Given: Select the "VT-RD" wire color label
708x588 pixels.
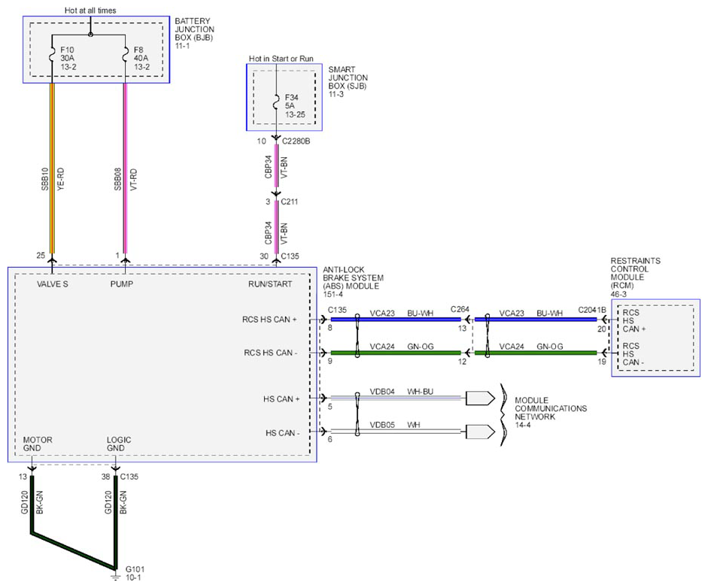Looking at the screenshot, I should coord(134,179).
